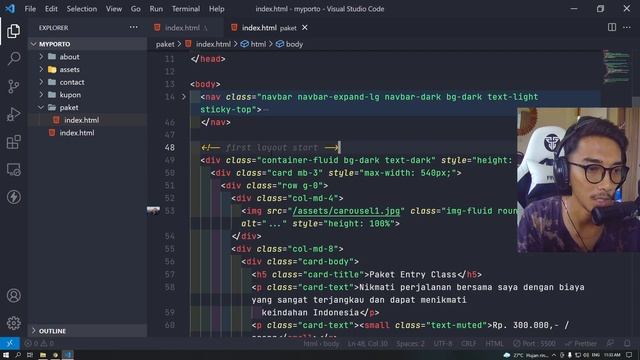This screenshot has width=640, height=360.
Task: Click the html breadcrumb
Action: coord(253,44)
